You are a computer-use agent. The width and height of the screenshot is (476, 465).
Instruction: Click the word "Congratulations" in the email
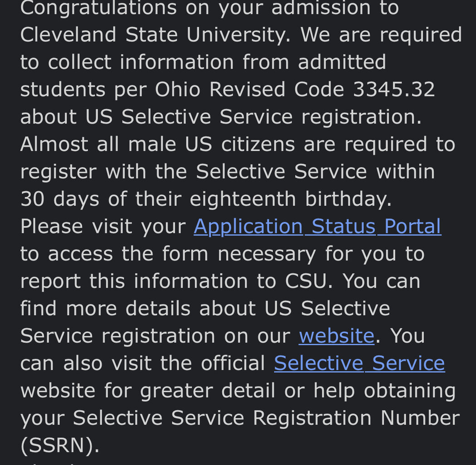tap(98, 8)
